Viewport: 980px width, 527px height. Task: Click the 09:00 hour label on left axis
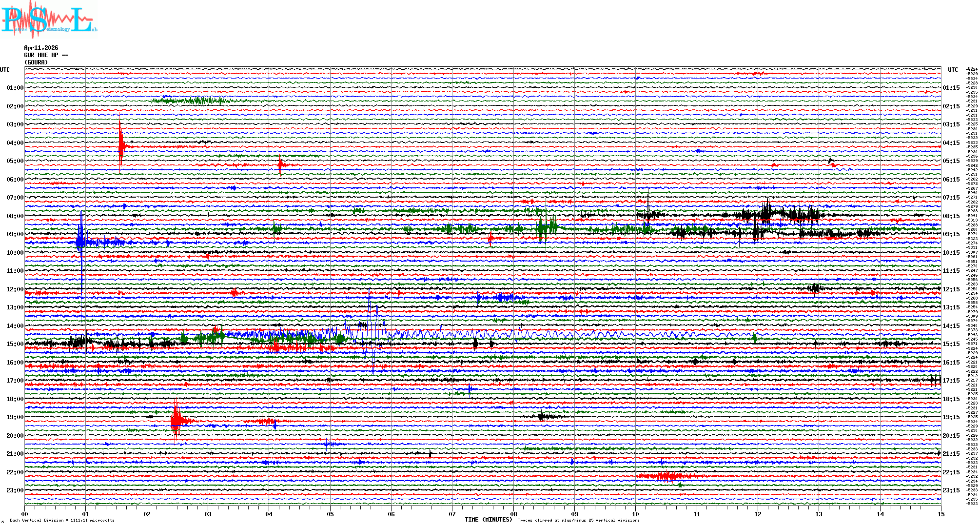point(15,234)
